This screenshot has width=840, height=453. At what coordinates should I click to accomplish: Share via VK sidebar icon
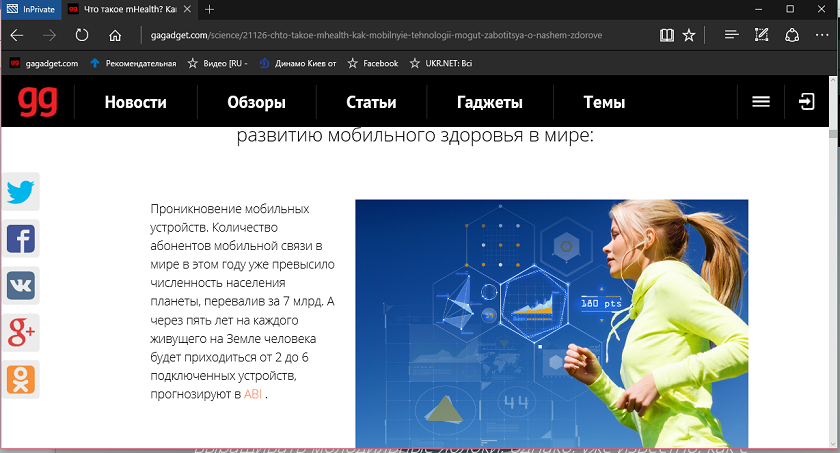21,285
